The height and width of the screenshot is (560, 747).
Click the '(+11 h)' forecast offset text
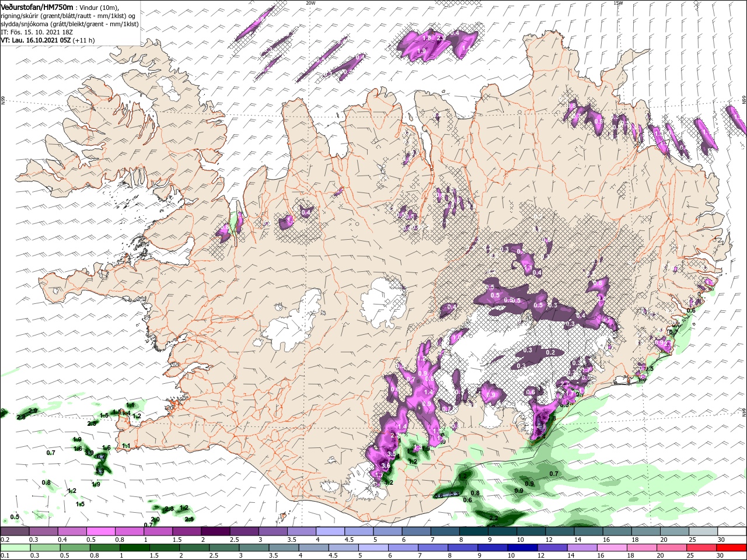tap(83, 40)
